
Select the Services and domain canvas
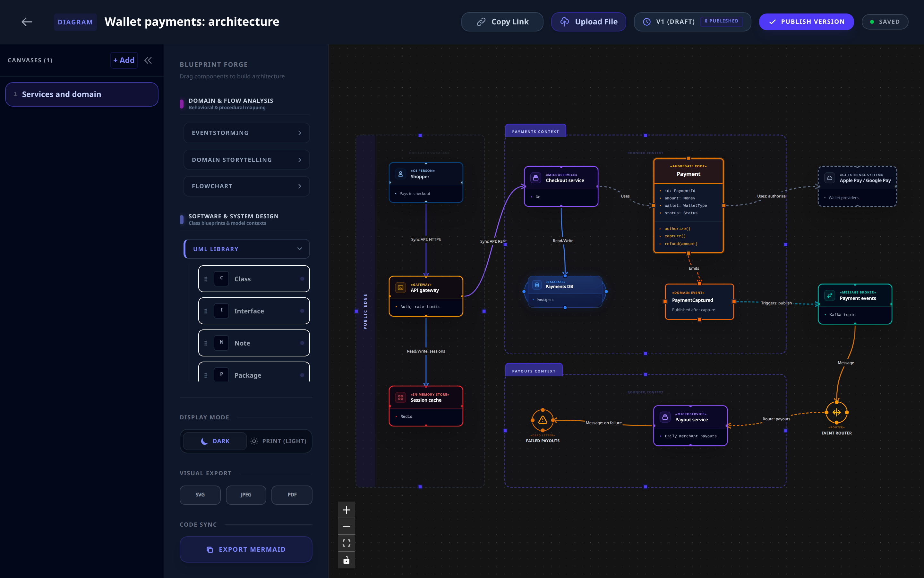[x=82, y=94]
